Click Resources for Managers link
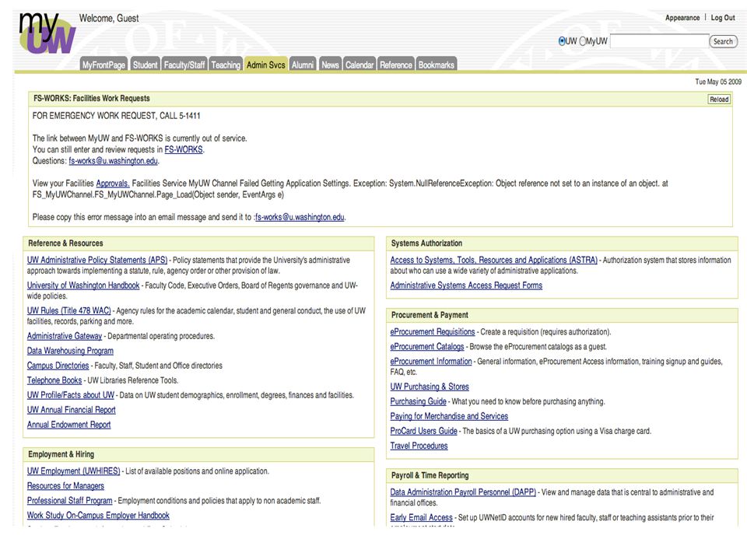The width and height of the screenshot is (747, 560). point(65,485)
